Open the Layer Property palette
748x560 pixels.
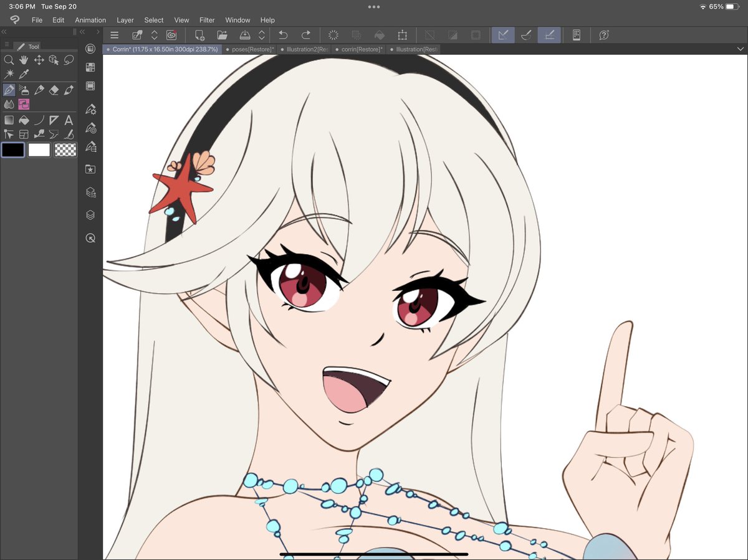point(90,192)
